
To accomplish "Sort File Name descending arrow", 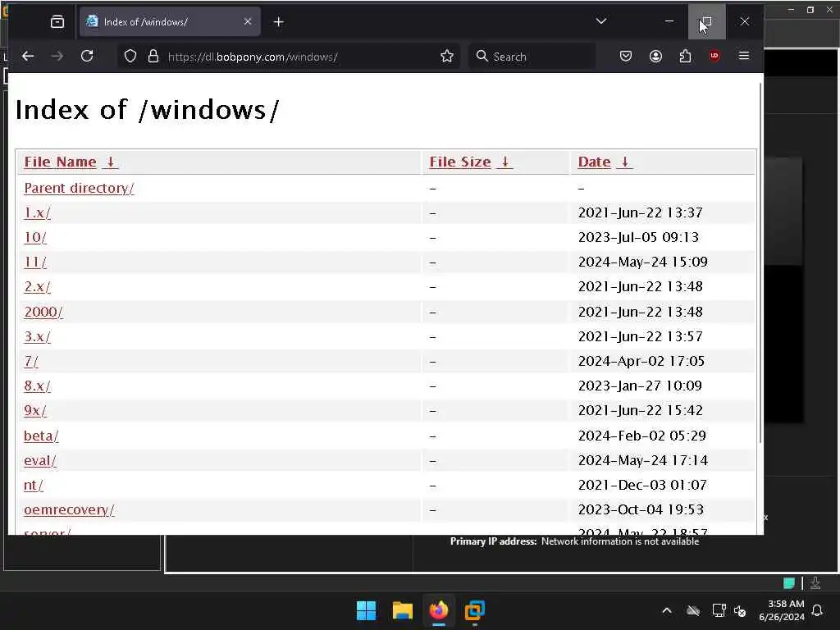I will coord(111,162).
